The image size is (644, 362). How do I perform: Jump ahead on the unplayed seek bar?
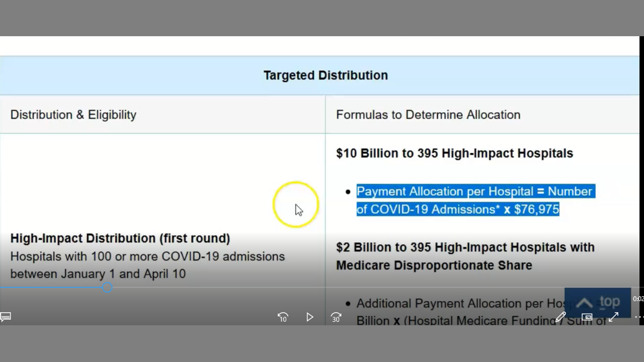[x=352, y=288]
